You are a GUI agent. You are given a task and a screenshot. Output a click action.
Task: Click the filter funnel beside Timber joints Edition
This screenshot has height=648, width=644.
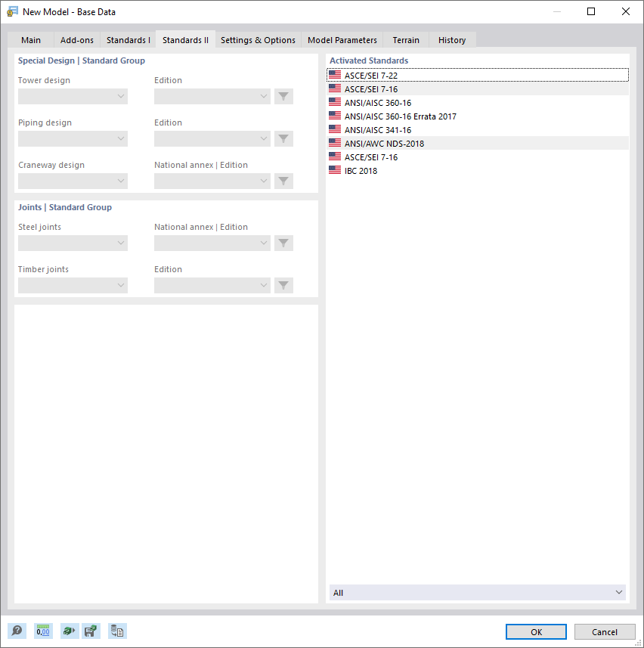[x=283, y=285]
